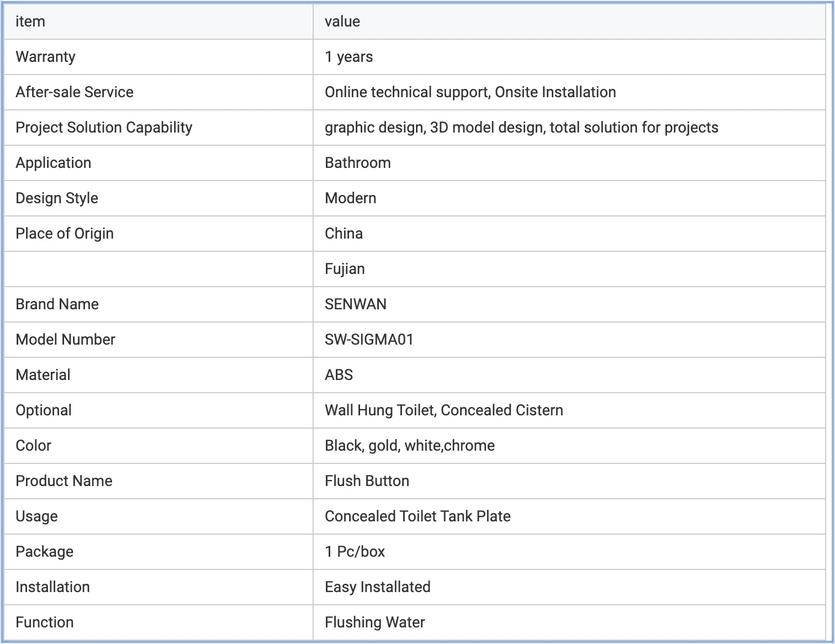Select the SENWAN brand name value

(x=355, y=304)
